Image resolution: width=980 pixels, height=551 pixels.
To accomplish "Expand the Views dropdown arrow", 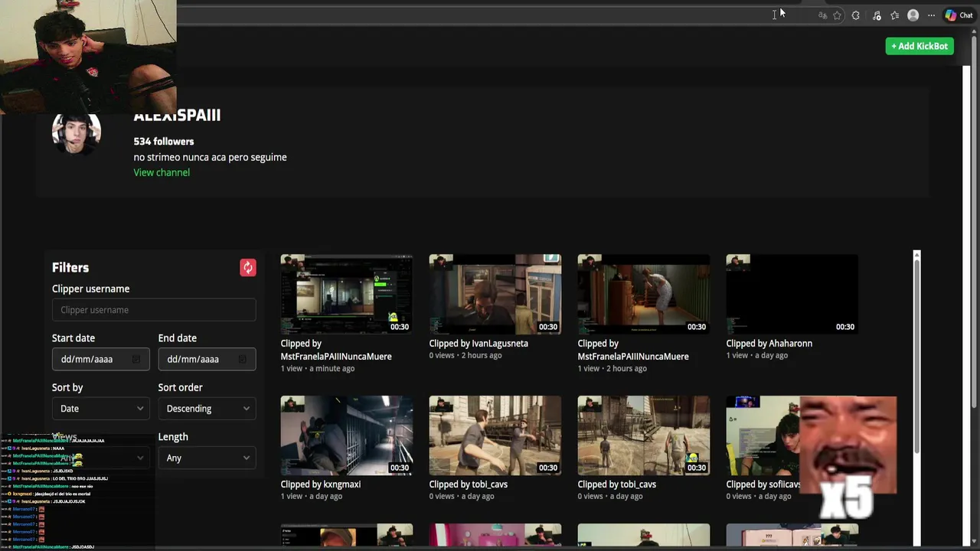I will (x=140, y=458).
